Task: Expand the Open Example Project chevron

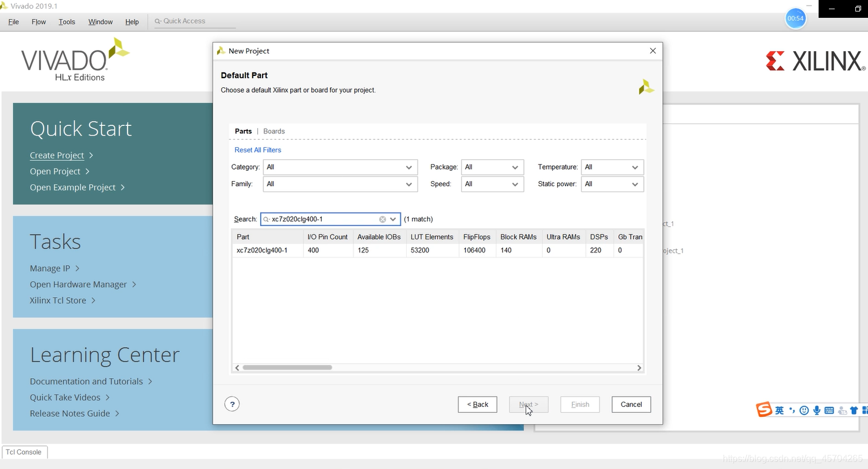Action: [122, 187]
